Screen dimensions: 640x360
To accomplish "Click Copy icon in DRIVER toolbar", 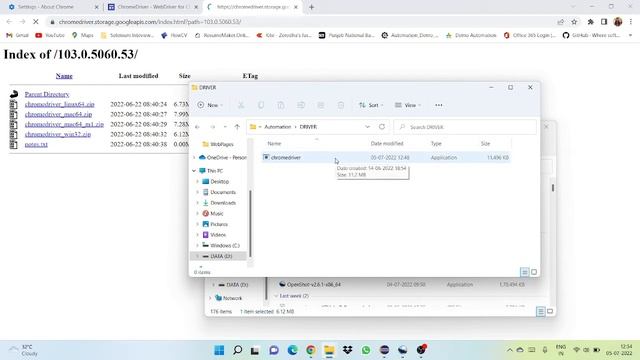I will (261, 105).
